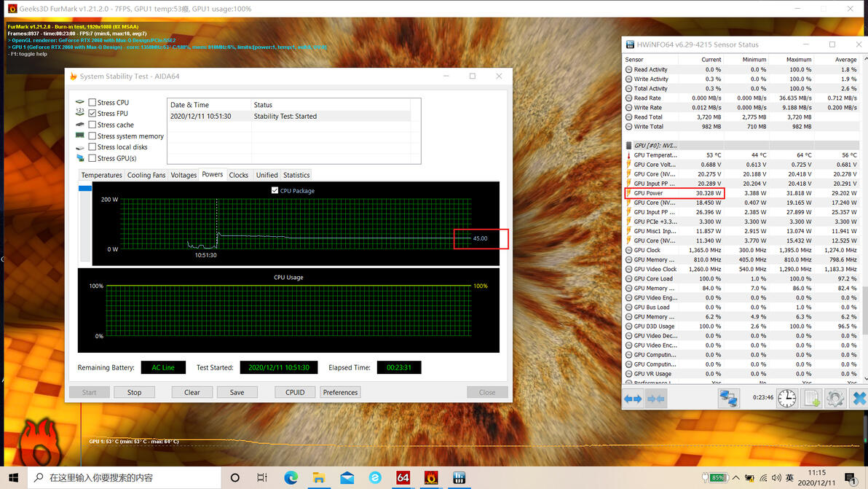Image resolution: width=868 pixels, height=489 pixels.
Task: Open Task View on the taskbar
Action: (x=262, y=477)
